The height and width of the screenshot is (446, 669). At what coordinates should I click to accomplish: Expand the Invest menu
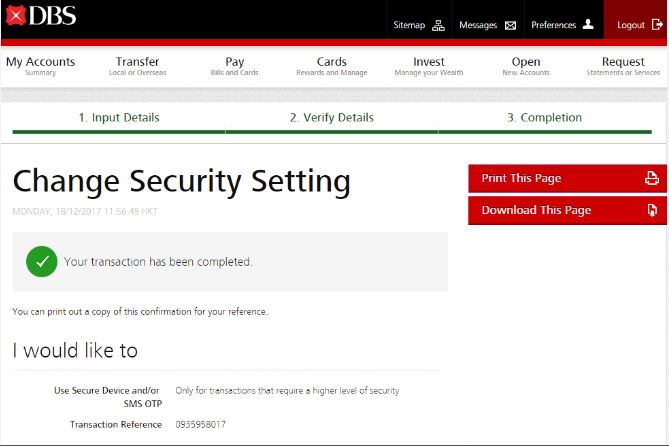(429, 66)
